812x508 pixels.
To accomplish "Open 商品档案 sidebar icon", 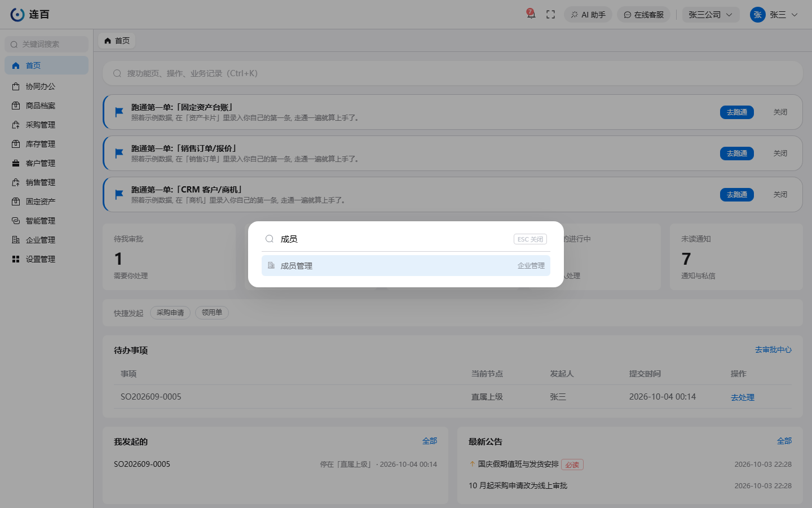I will point(16,106).
